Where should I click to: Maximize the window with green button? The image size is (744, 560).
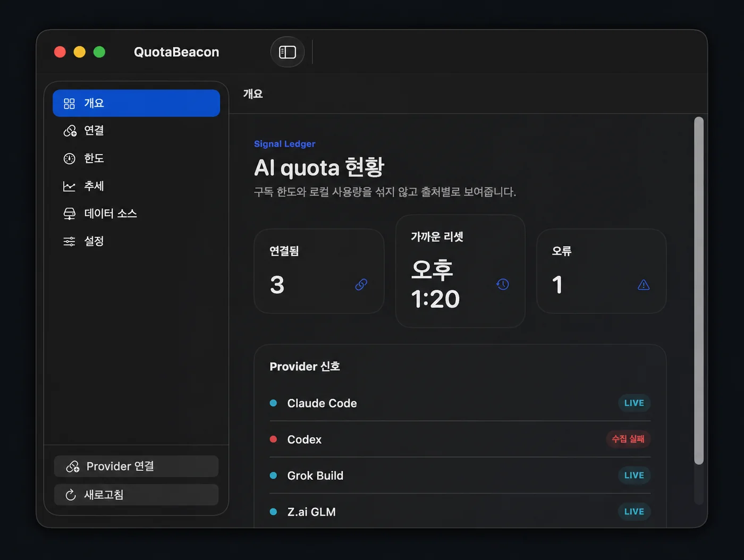[x=99, y=52]
